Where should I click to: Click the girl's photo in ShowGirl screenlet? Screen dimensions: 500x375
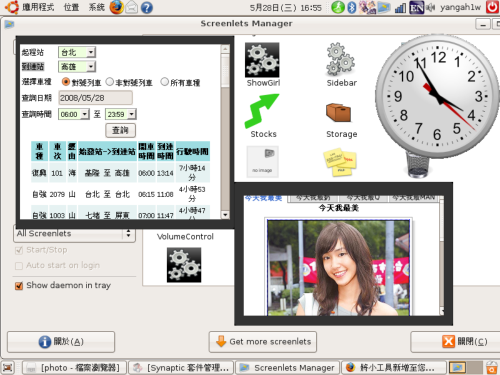click(x=338, y=268)
